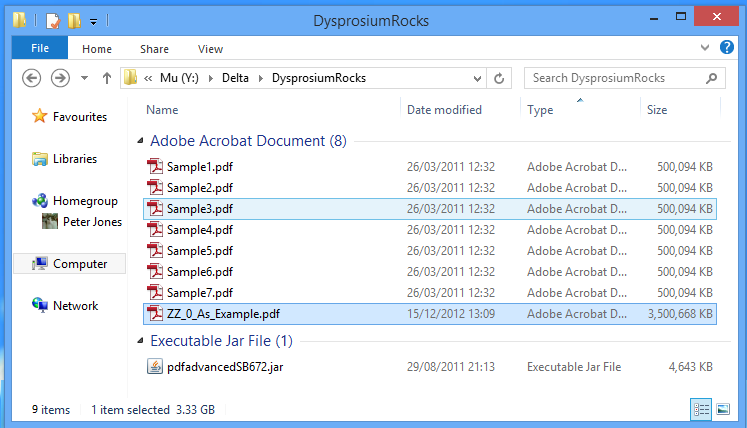Switch to Details view in status bar
The image size is (747, 428).
701,409
